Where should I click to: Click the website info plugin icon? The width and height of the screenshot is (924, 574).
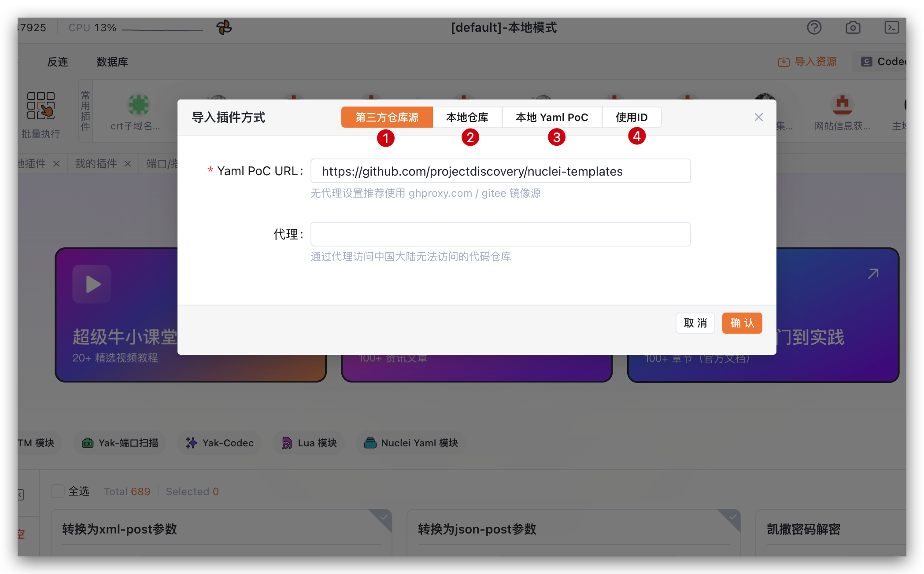[842, 106]
